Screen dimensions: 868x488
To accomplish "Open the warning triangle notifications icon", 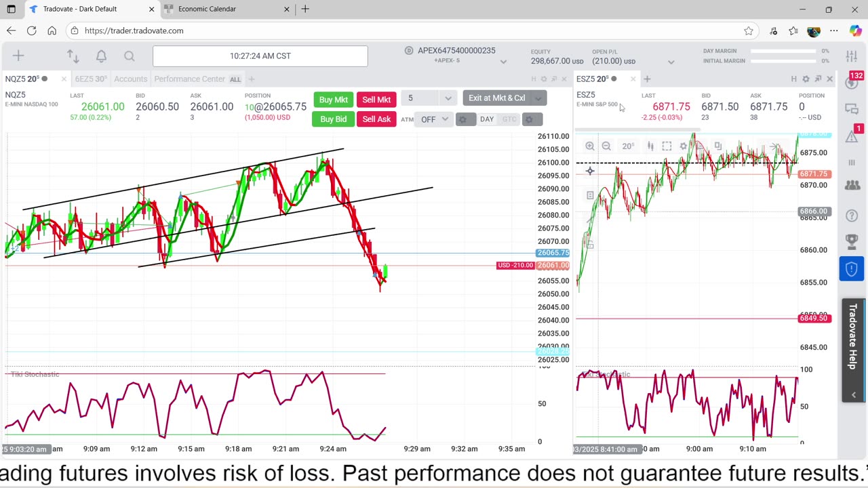I will (x=852, y=136).
